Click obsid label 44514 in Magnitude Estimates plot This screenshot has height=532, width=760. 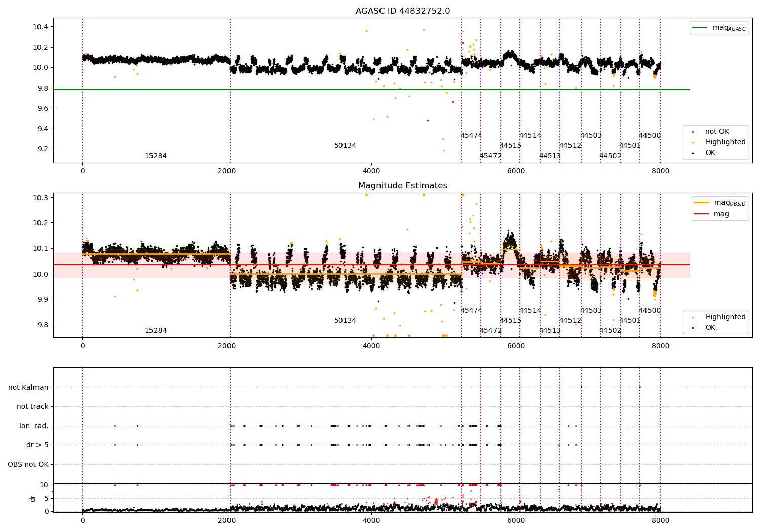coord(530,311)
